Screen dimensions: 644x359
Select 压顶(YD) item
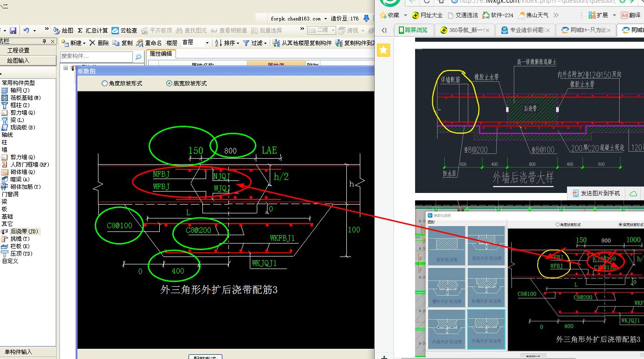tap(17, 254)
